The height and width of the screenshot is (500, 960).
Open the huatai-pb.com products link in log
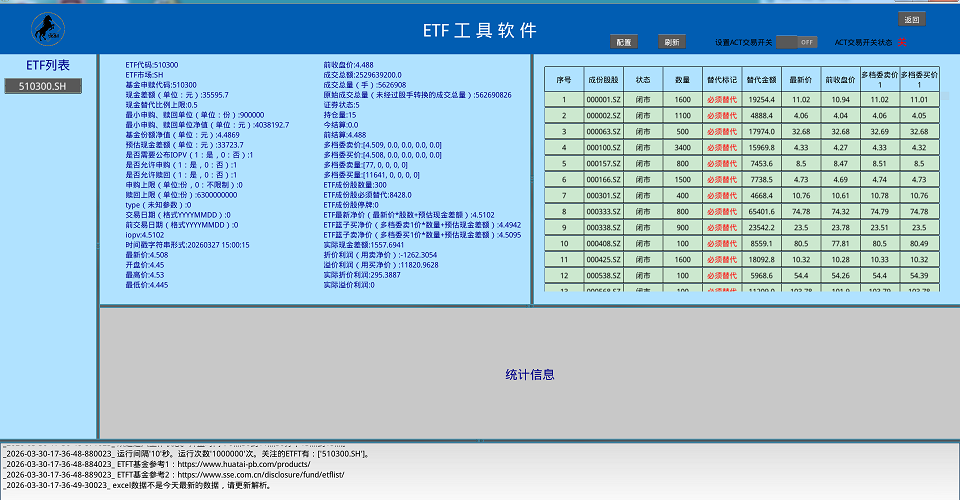(x=244, y=465)
